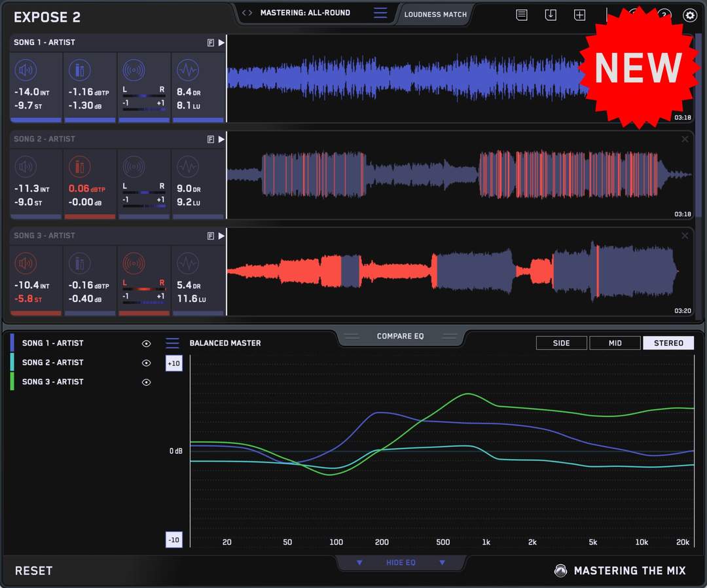Click the stereo phase icon for Song 3
Viewport: 707px width, 588px height.
[x=134, y=264]
